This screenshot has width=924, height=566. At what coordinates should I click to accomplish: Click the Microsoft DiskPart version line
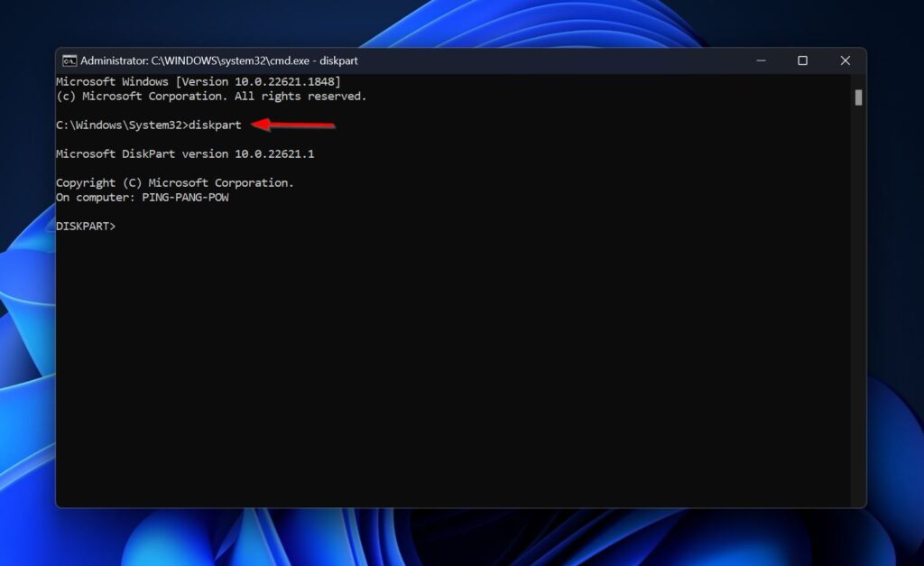click(185, 154)
